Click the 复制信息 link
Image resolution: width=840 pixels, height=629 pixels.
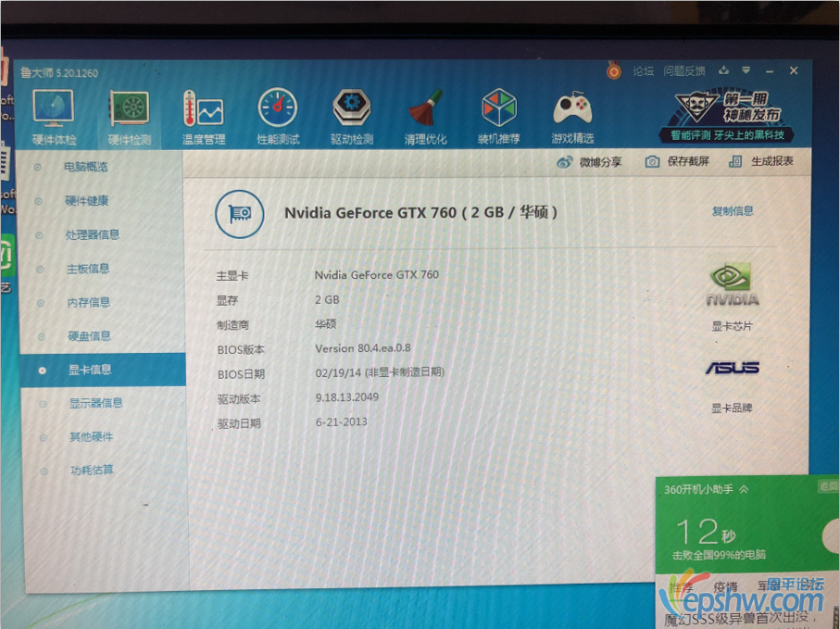[x=733, y=211]
